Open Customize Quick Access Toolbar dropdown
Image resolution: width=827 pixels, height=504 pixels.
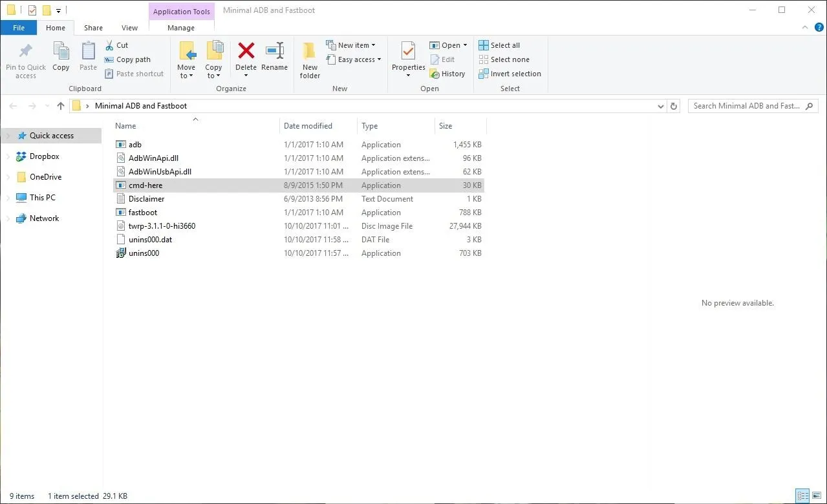click(x=58, y=10)
